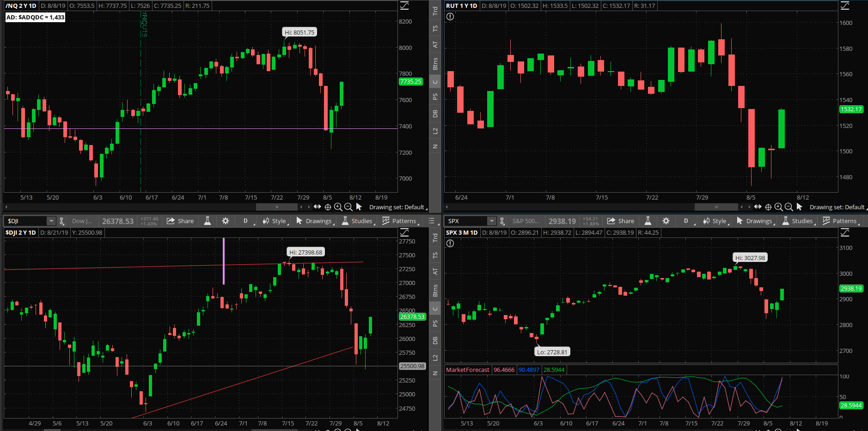Toggle AT sidebar button beside /NQ chart

pos(435,45)
